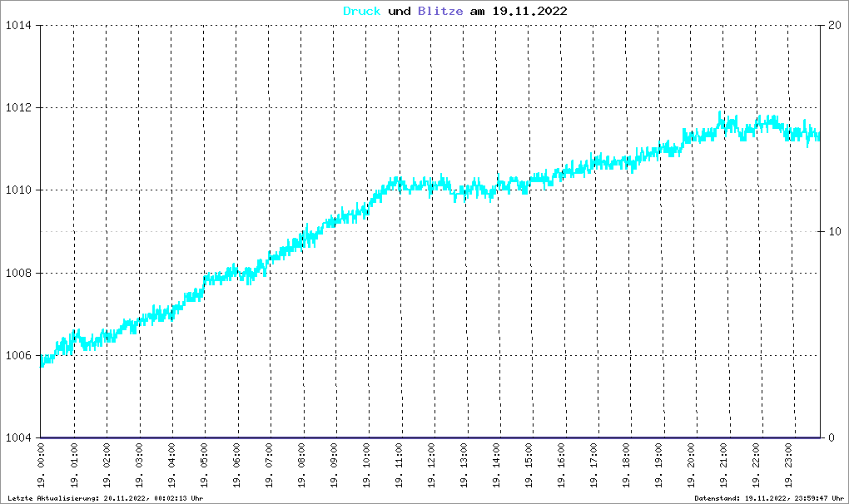Click the right axis label 20

tap(834, 26)
